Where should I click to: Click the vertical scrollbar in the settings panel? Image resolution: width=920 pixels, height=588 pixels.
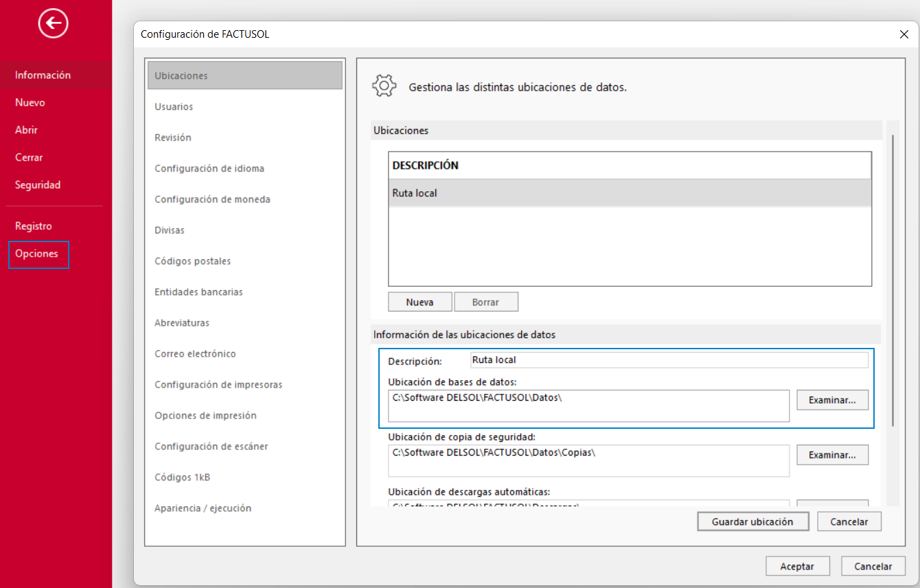pyautogui.click(x=893, y=281)
